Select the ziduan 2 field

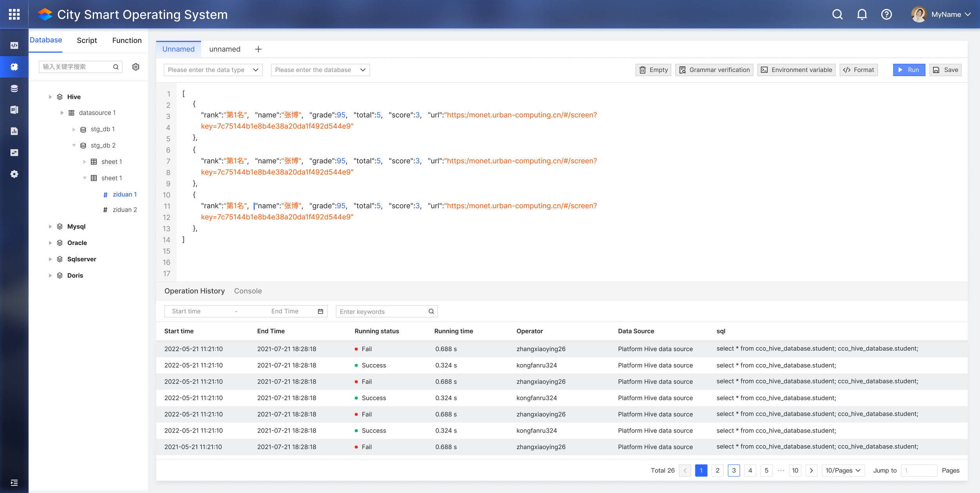[125, 210]
